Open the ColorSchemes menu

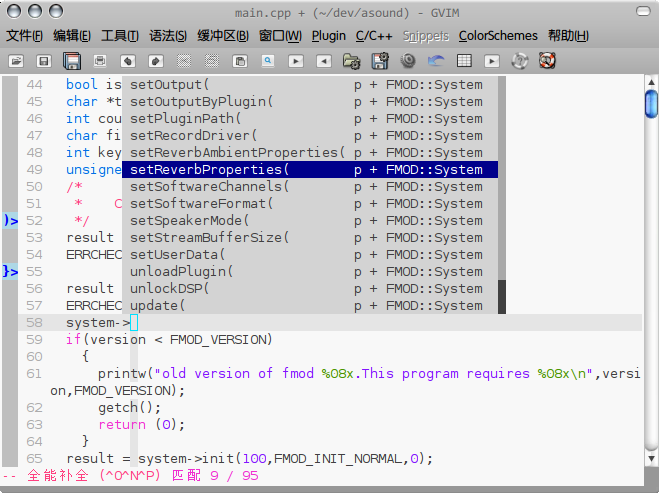tap(498, 36)
